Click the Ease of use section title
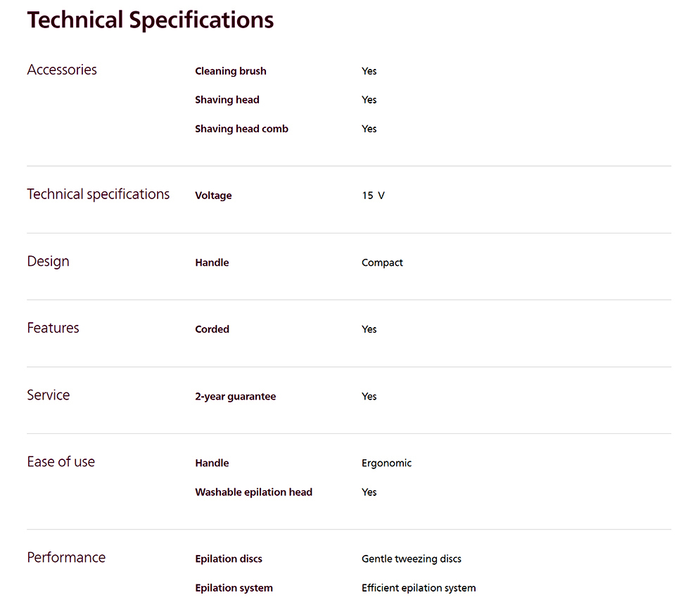700x607 pixels. coord(61,461)
